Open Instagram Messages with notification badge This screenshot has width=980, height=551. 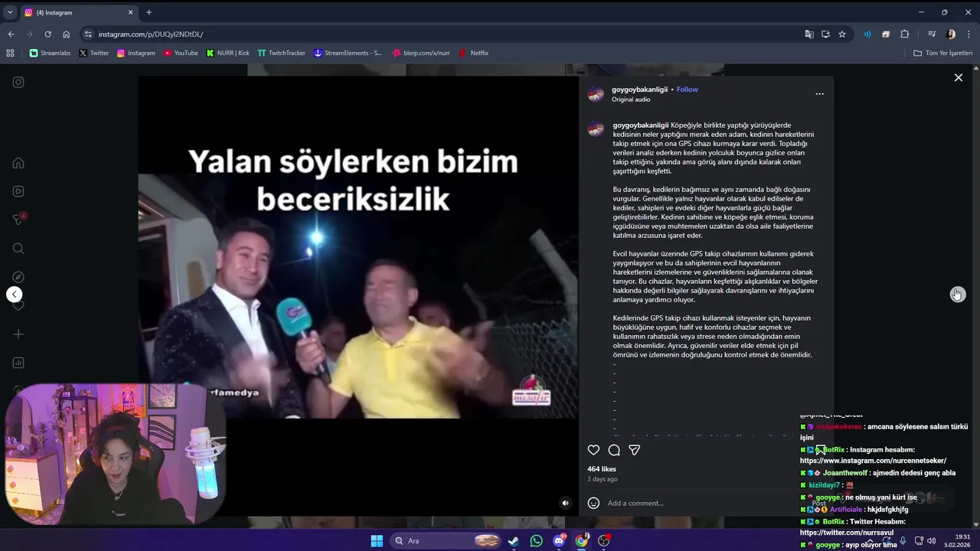pos(19,220)
